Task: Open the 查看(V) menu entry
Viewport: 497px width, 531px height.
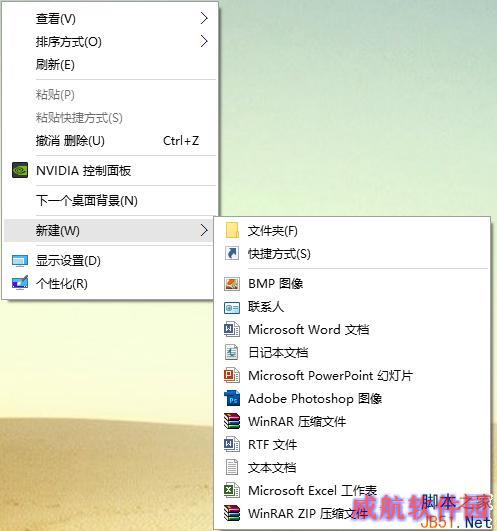Action: click(109, 18)
